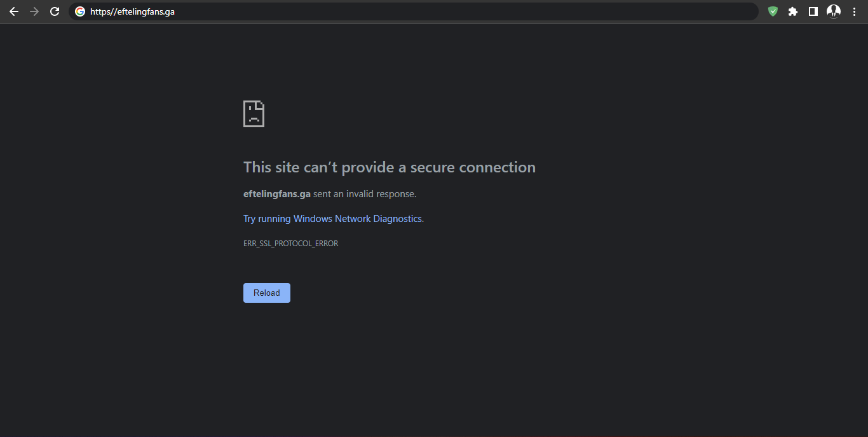Click the Google site icon in the address bar

coord(79,11)
